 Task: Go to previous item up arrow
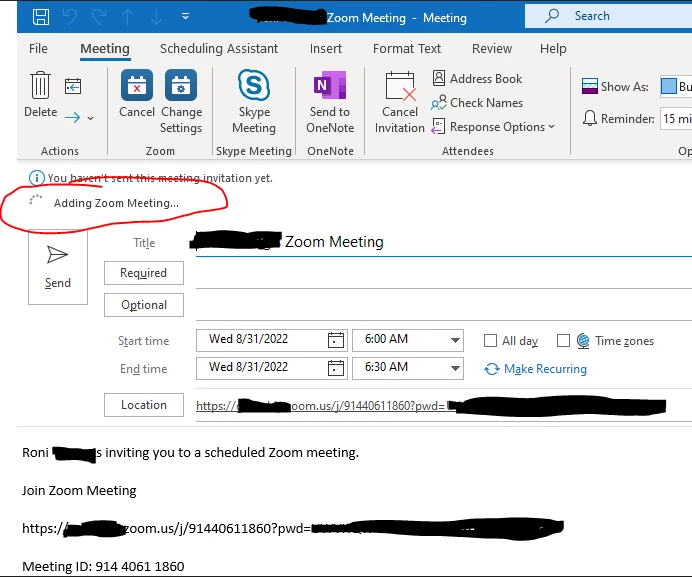coord(128,17)
